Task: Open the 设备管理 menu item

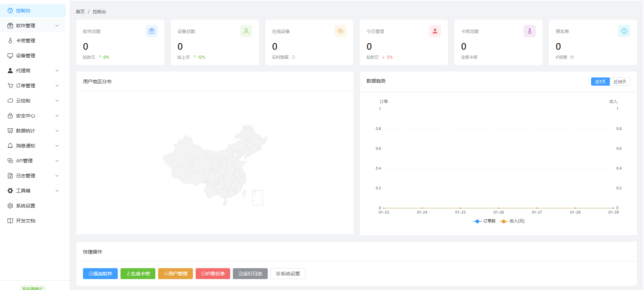Action: [33, 56]
